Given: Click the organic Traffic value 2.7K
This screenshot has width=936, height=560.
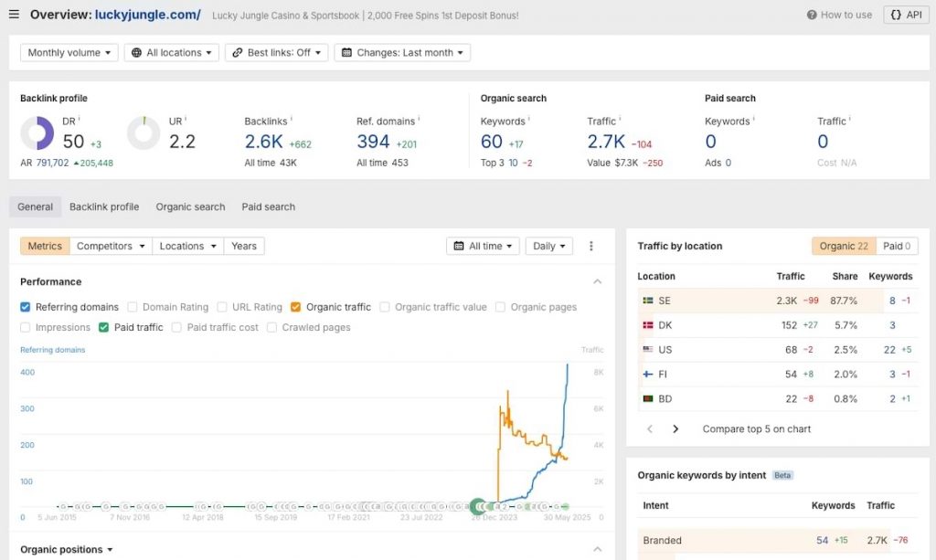Looking at the screenshot, I should click(x=606, y=142).
